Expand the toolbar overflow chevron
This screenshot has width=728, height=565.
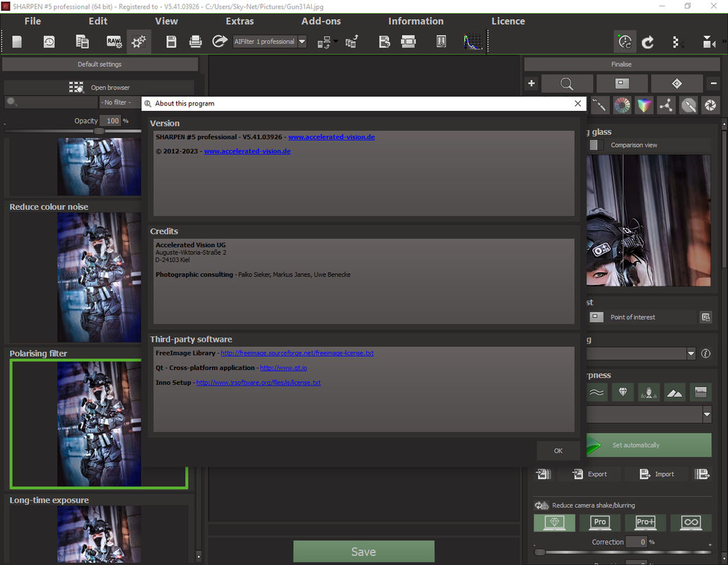724,42
